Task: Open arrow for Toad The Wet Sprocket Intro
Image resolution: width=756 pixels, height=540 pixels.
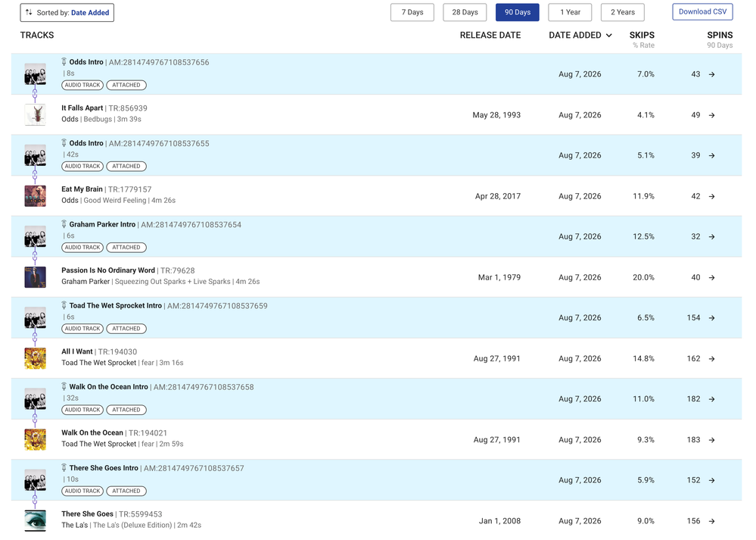Action: tap(711, 318)
